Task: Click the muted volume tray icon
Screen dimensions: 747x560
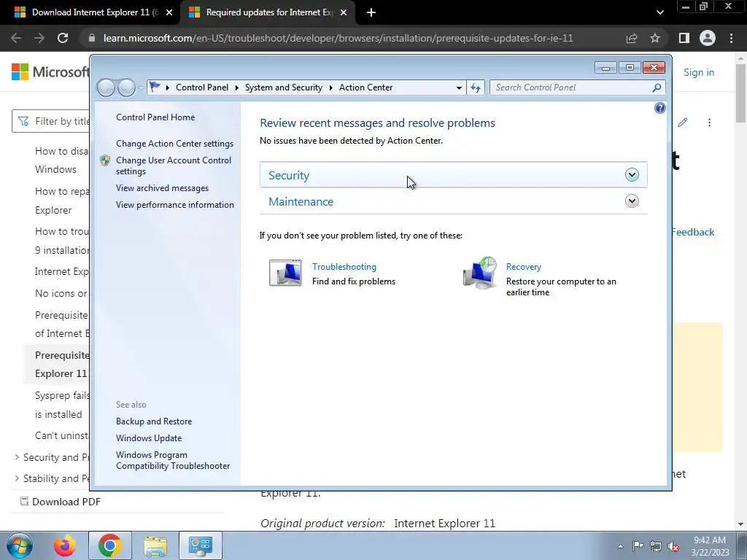Action: [673, 547]
